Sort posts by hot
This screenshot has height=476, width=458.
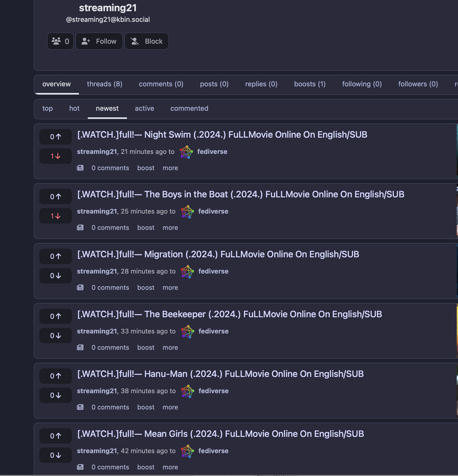(74, 108)
